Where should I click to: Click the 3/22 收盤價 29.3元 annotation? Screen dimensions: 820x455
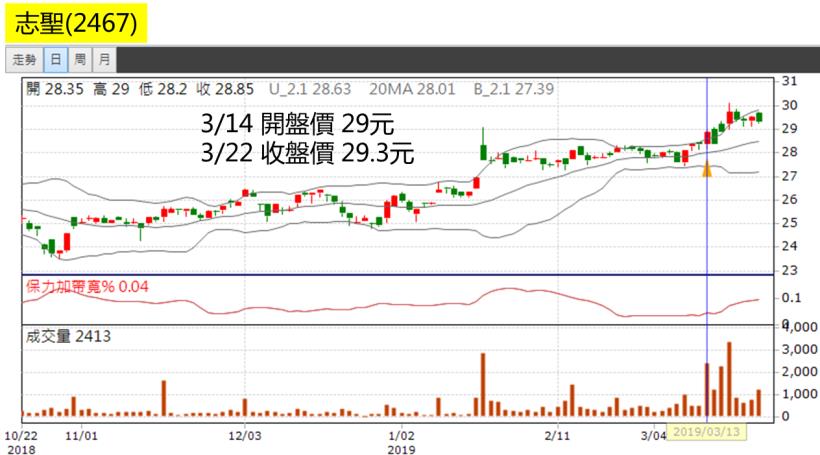[x=308, y=153]
